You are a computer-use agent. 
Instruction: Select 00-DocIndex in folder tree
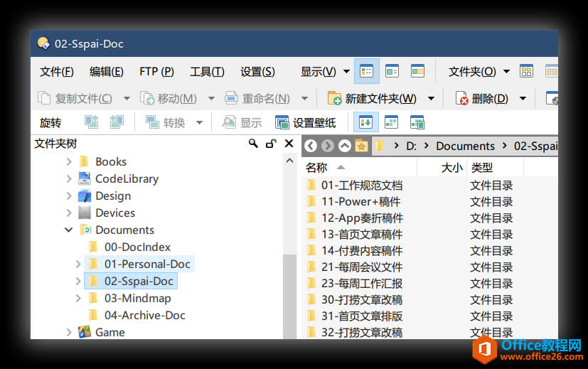point(137,247)
